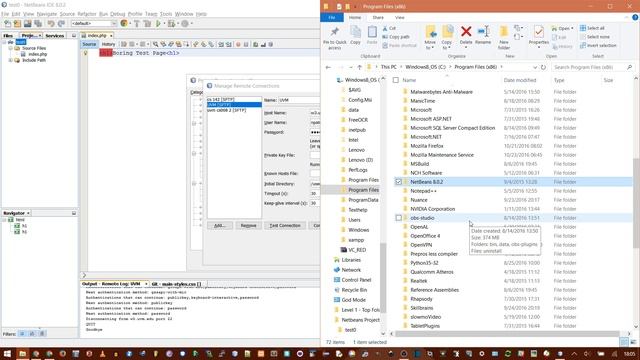
Task: Toggle select-all checkbox beside Name column
Action: coord(396,80)
